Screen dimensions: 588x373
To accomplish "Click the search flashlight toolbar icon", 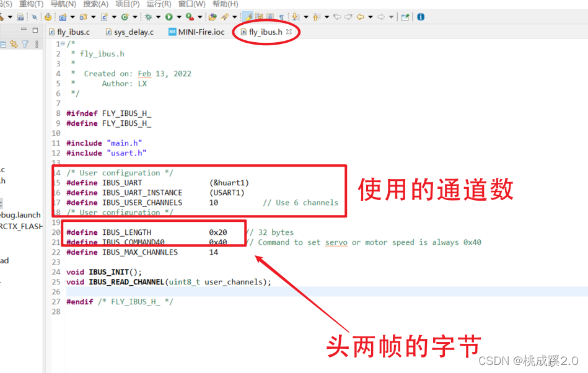I will [x=225, y=17].
